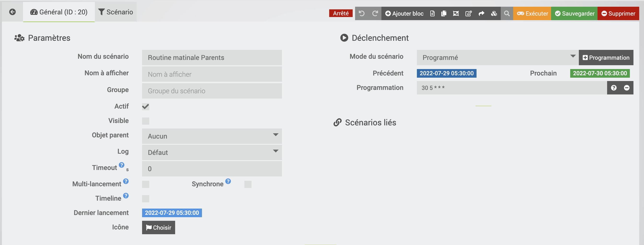The height and width of the screenshot is (245, 644).
Task: Click the Dernier lancement date badge
Action: (172, 213)
